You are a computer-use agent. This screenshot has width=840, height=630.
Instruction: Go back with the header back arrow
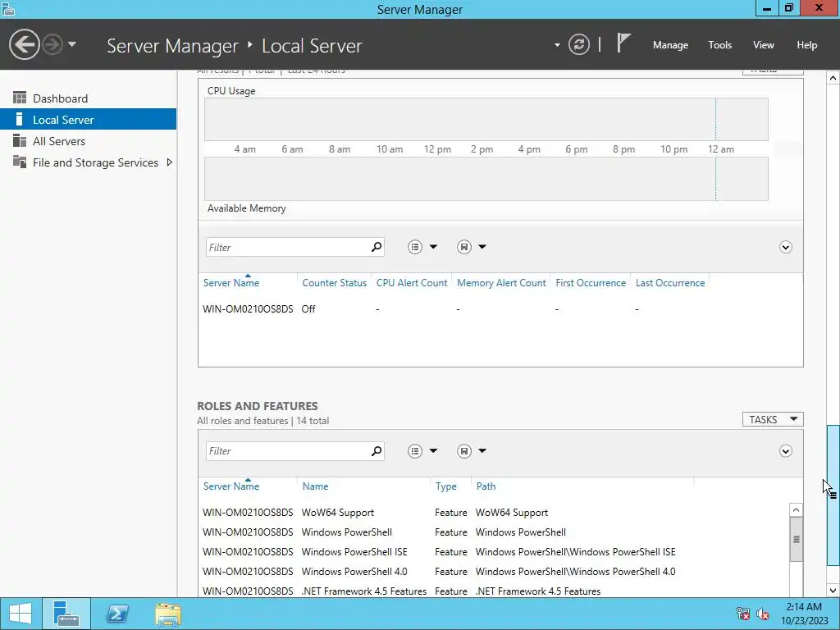pos(24,44)
